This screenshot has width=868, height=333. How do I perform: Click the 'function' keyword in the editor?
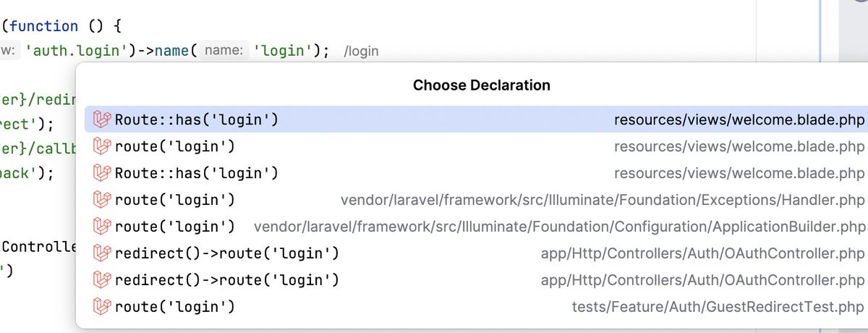(43, 26)
